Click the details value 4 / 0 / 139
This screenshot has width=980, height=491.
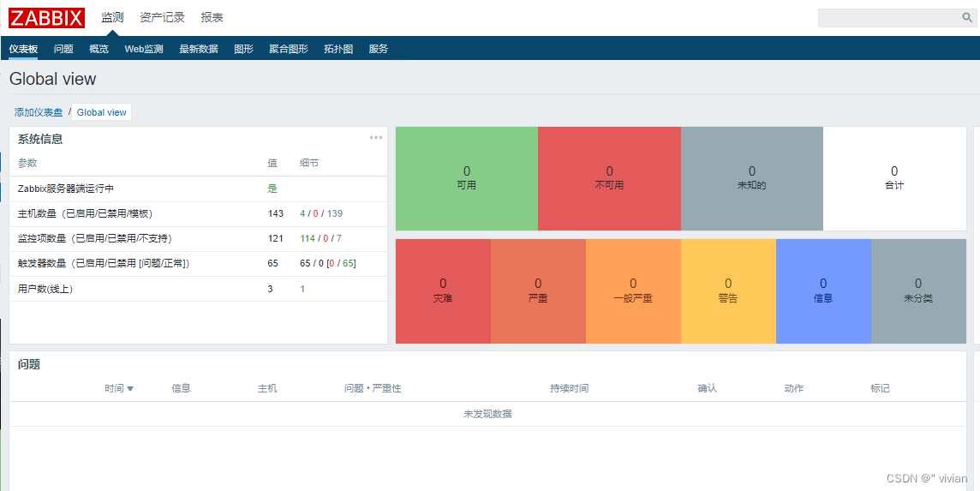coord(321,213)
